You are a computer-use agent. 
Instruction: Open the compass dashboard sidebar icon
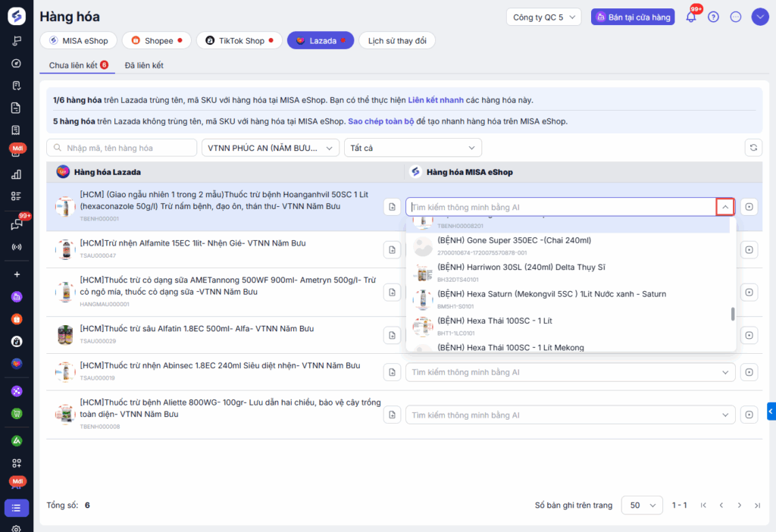coord(17,64)
